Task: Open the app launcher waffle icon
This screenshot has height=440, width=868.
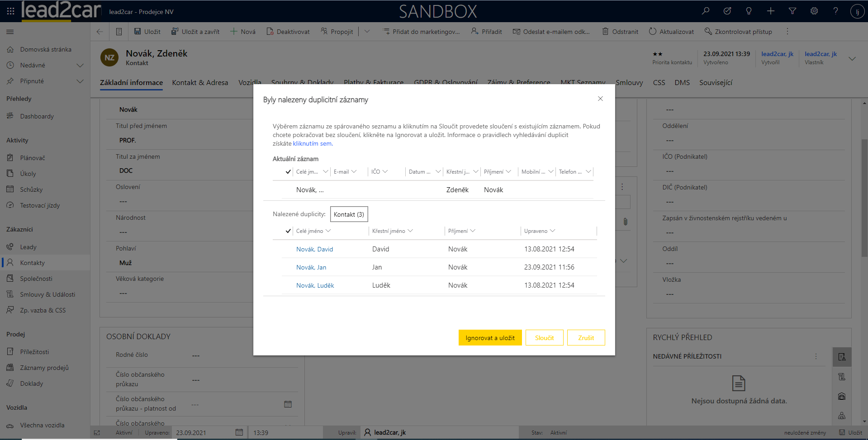Action: coord(10,11)
